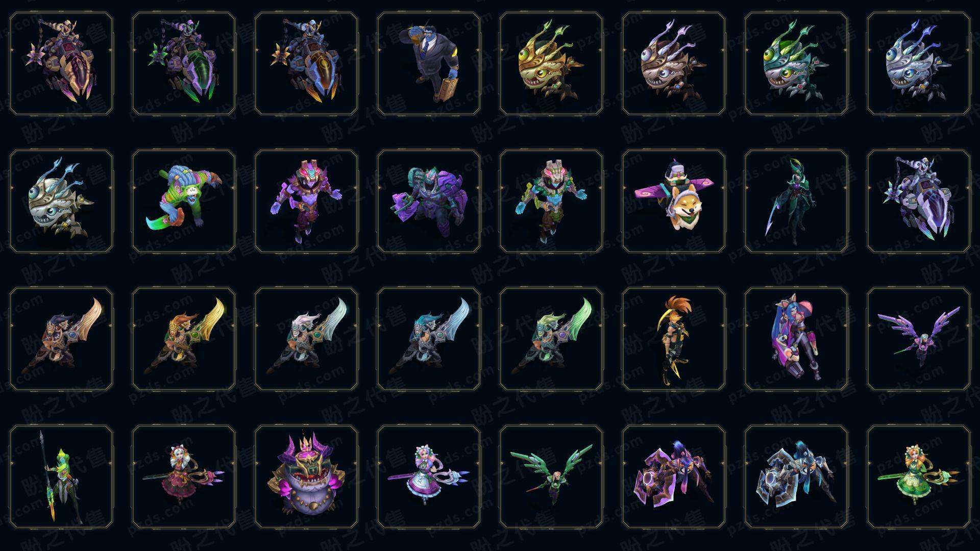Choose the bulky purple armored mech

(x=429, y=201)
